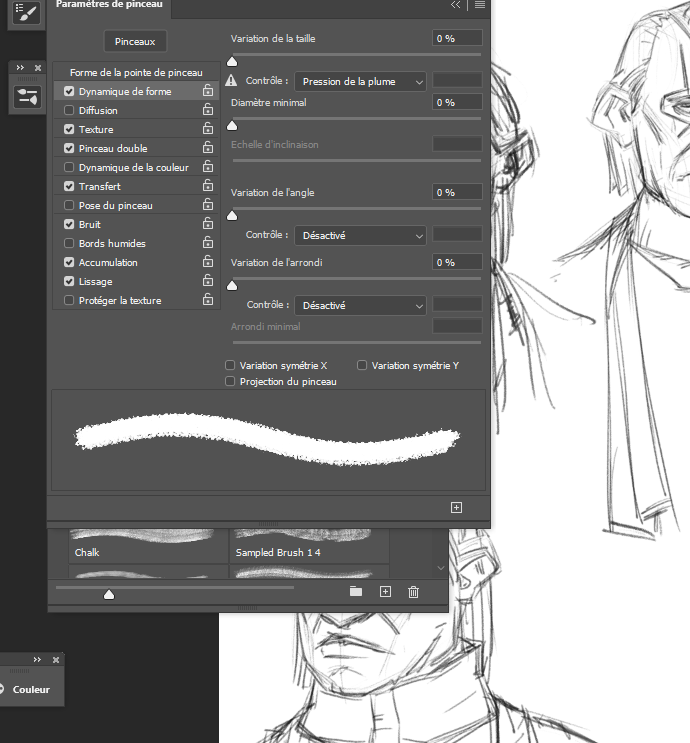690x743 pixels.
Task: Open the brush panel flyout menu icon
Action: [480, 5]
